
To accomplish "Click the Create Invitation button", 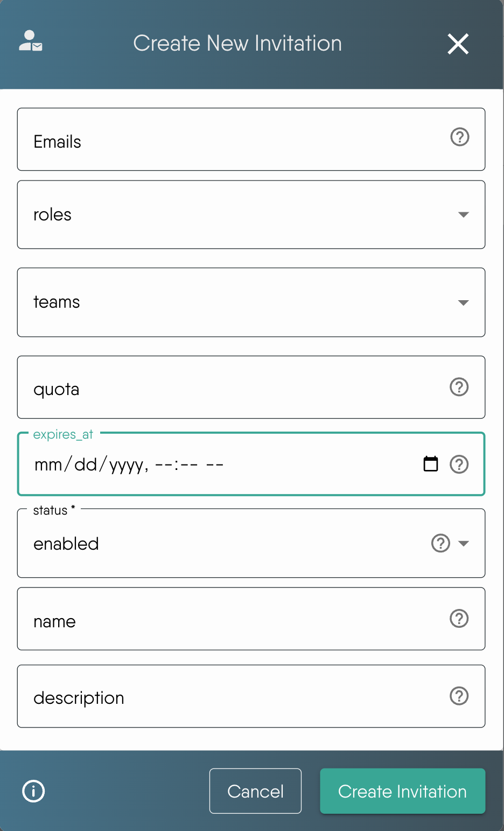I will (x=402, y=791).
